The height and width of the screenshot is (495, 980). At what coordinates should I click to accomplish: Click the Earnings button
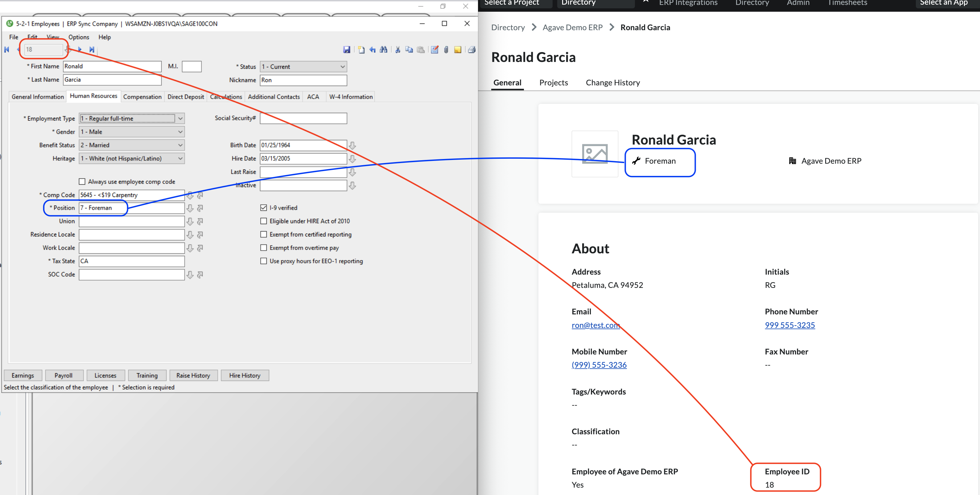pos(23,376)
